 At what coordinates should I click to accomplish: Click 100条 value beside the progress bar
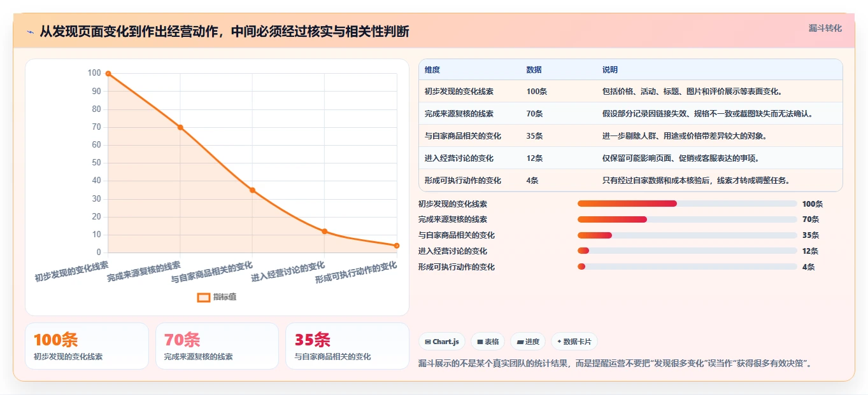point(813,204)
